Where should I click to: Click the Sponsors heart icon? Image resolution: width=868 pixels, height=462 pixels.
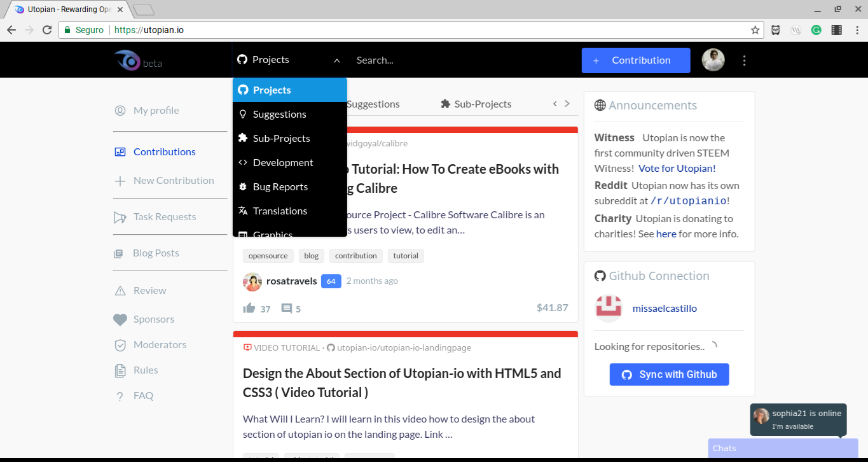coord(120,319)
